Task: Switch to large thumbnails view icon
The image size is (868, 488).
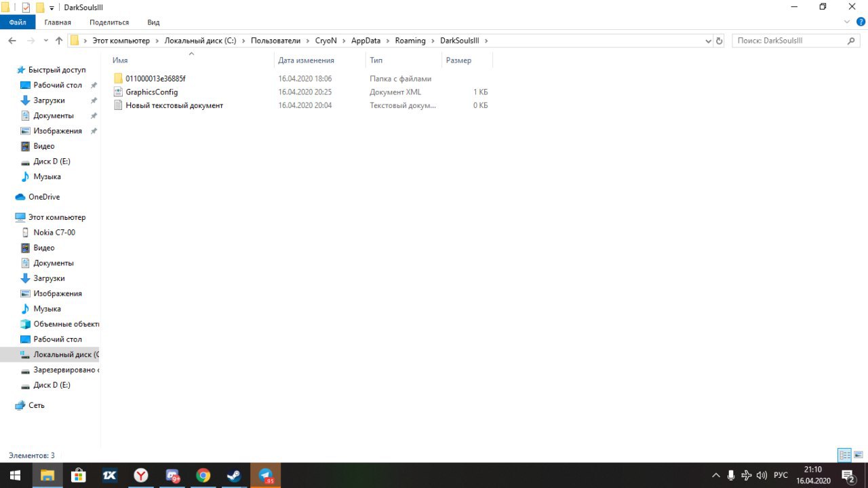Action: click(x=858, y=455)
